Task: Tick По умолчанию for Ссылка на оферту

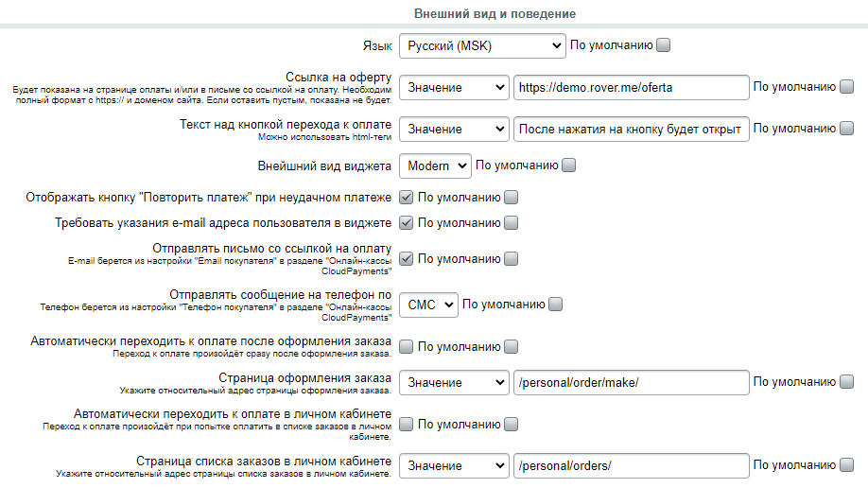Action: point(846,87)
